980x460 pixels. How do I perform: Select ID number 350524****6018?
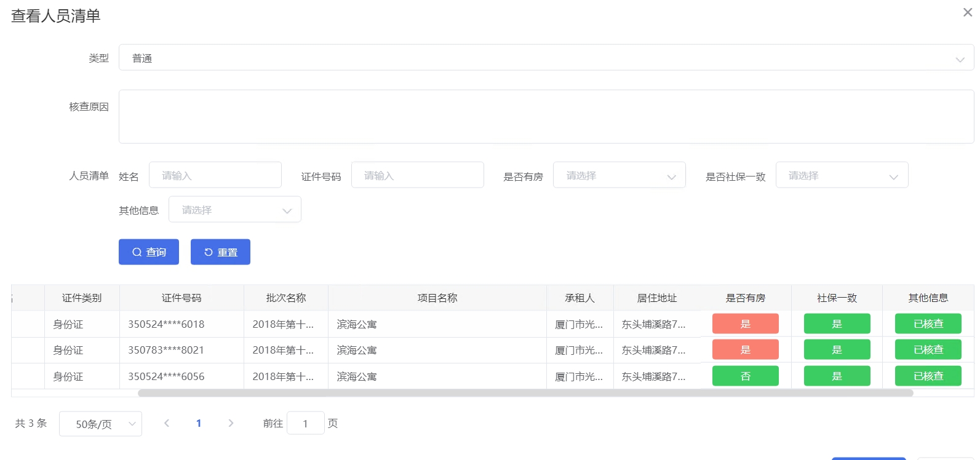166,324
